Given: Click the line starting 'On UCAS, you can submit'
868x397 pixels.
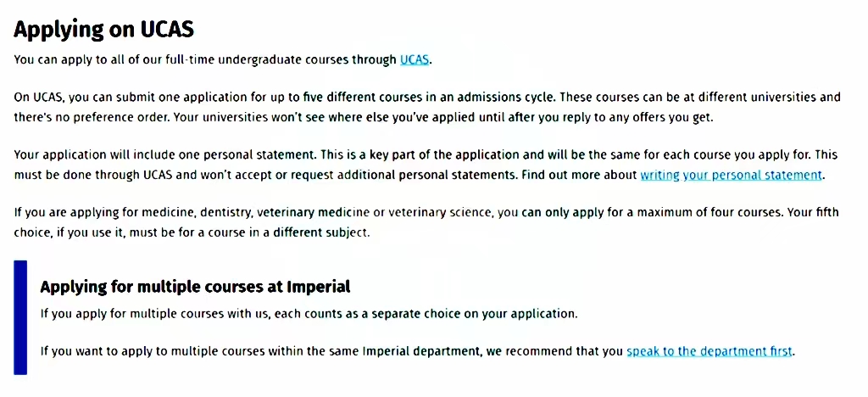Looking at the screenshot, I should (427, 98).
